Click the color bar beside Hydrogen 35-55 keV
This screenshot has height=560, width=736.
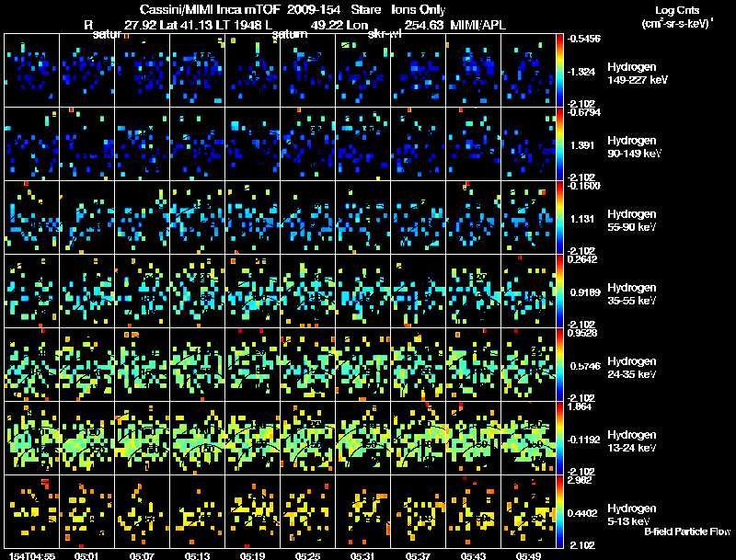pos(559,291)
